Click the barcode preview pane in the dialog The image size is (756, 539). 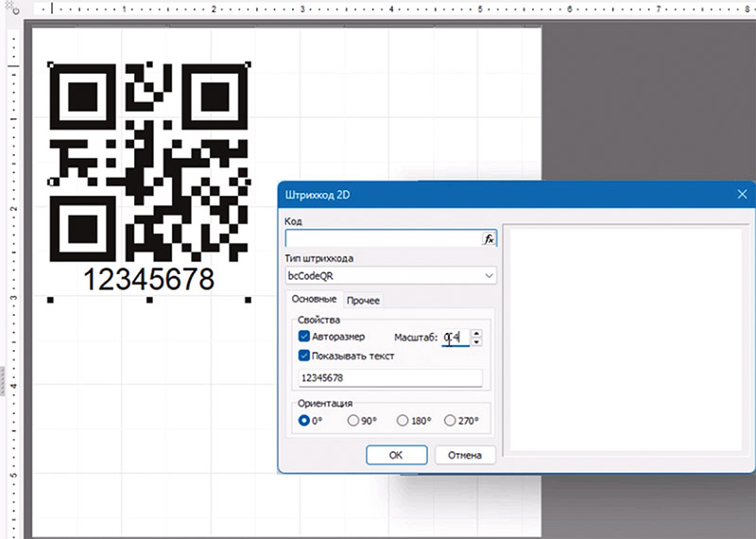(626, 339)
